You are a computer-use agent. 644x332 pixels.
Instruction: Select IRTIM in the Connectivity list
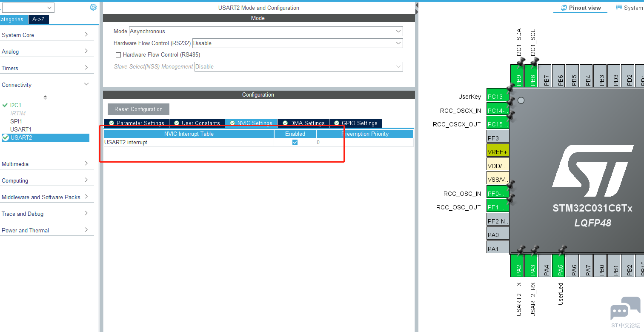18,113
